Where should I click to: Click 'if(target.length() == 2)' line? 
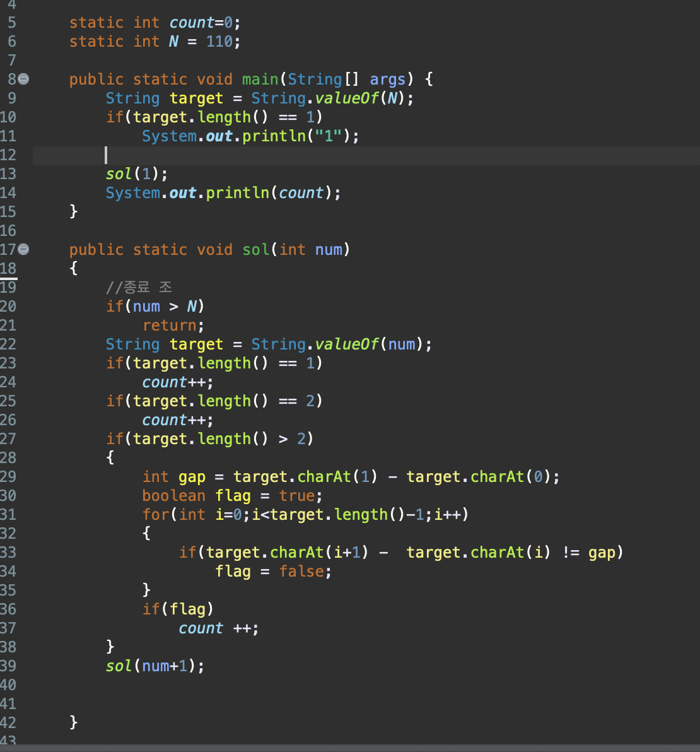pos(214,401)
